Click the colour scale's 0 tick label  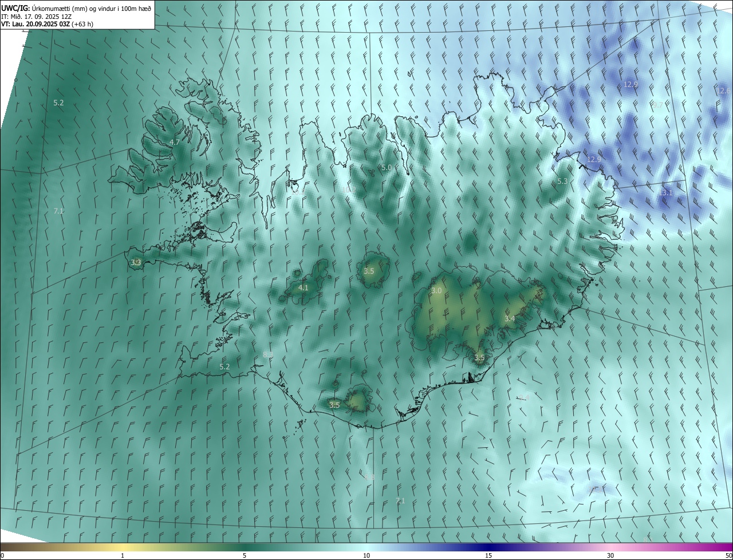pos(2,555)
